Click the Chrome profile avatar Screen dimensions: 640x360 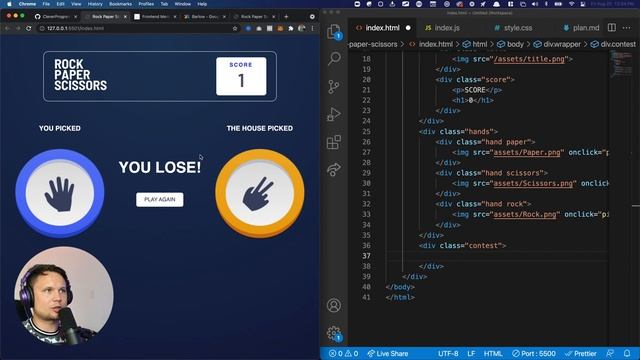point(302,28)
